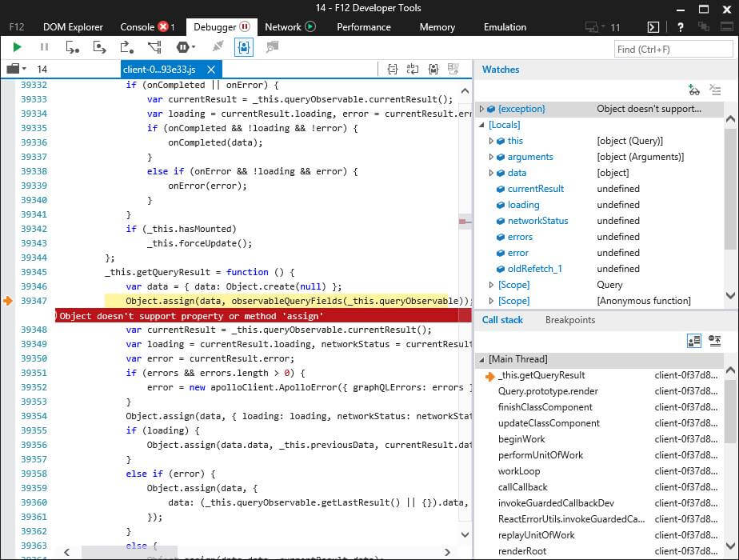The width and height of the screenshot is (739, 560).
Task: Click the code editor scroll up arrow
Action: point(465,91)
